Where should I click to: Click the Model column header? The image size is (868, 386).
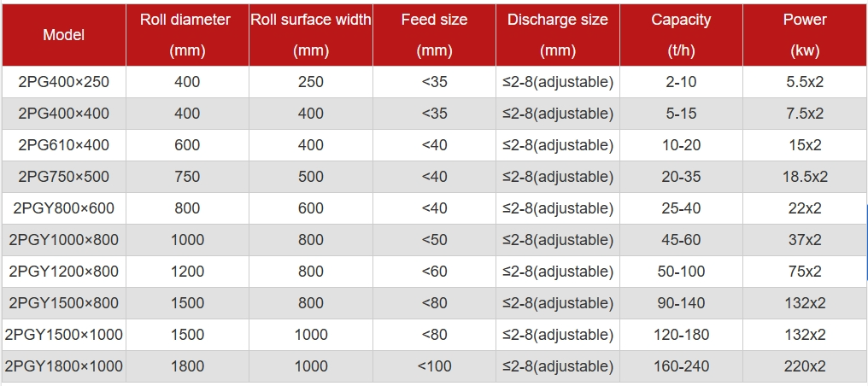coord(64,35)
